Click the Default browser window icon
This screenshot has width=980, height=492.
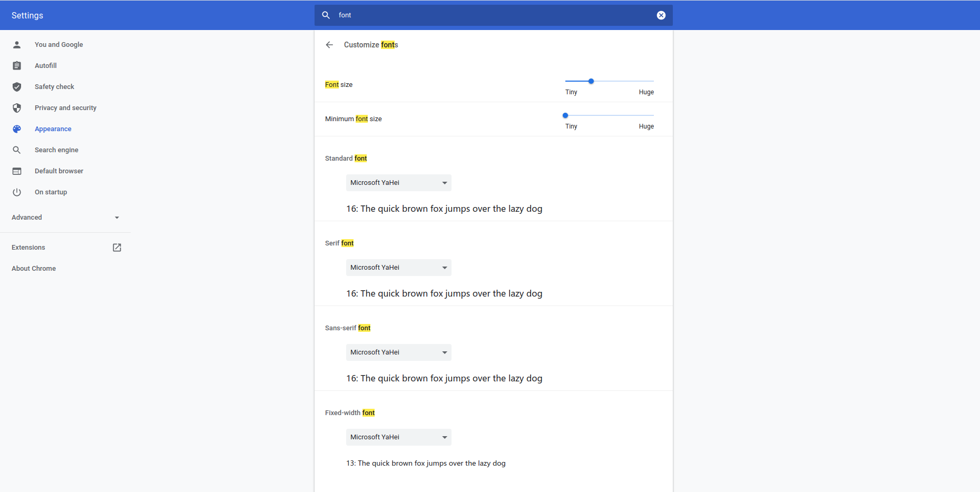click(17, 171)
